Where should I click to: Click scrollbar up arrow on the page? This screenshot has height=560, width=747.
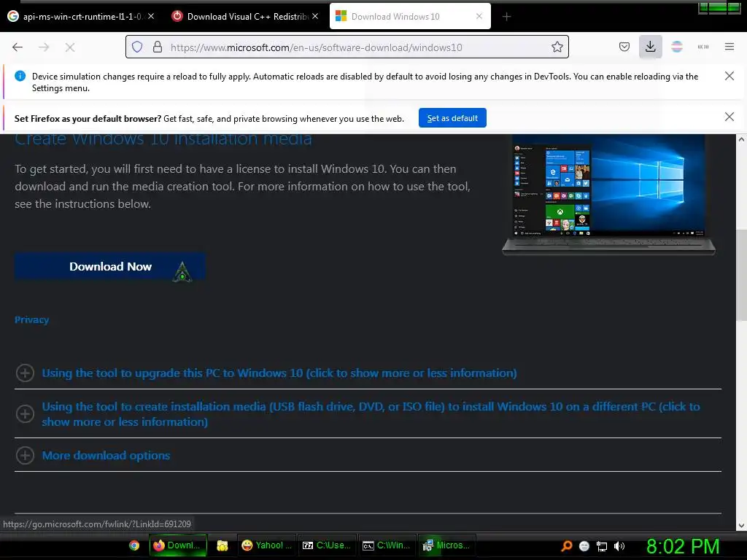point(741,139)
